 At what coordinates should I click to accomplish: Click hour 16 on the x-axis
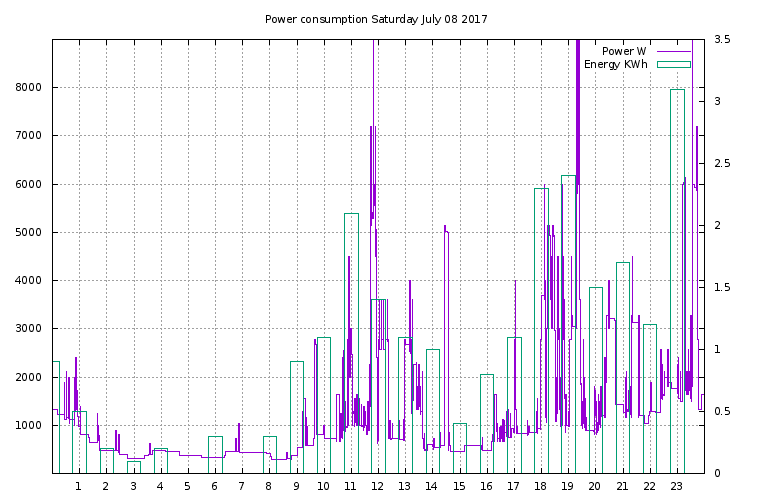click(486, 487)
